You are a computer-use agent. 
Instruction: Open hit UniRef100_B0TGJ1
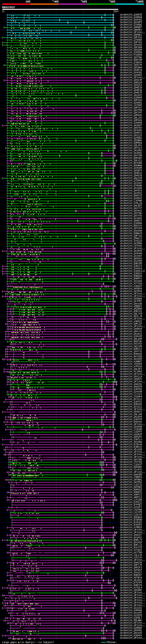131,399
